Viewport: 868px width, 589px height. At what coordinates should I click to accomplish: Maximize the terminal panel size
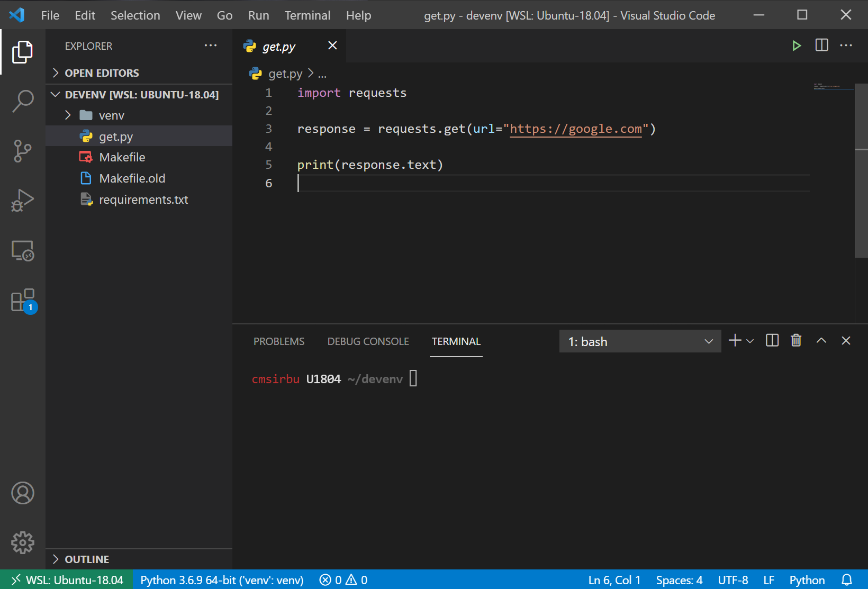coord(821,340)
